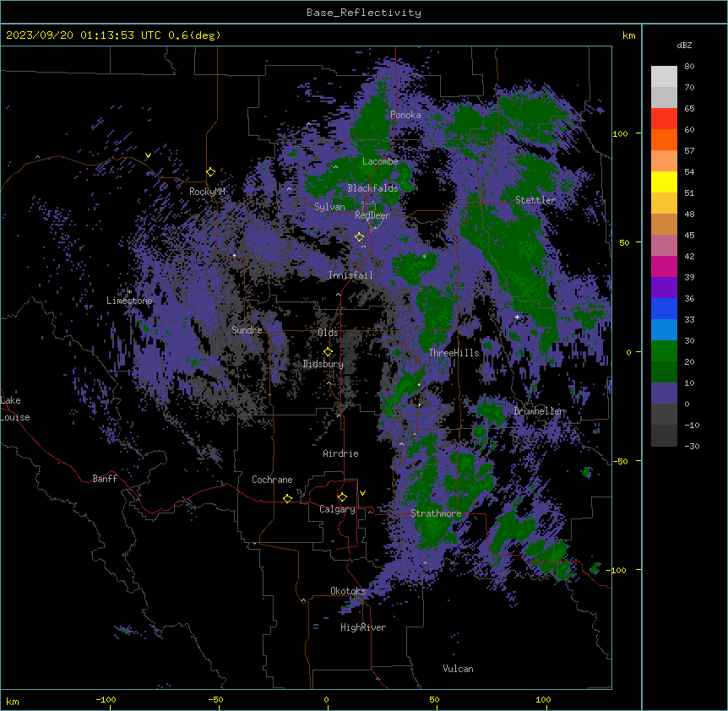Viewport: 728px width, 711px height.
Task: Click the yellow diamond marker above Calgary label
Action: coord(342,497)
